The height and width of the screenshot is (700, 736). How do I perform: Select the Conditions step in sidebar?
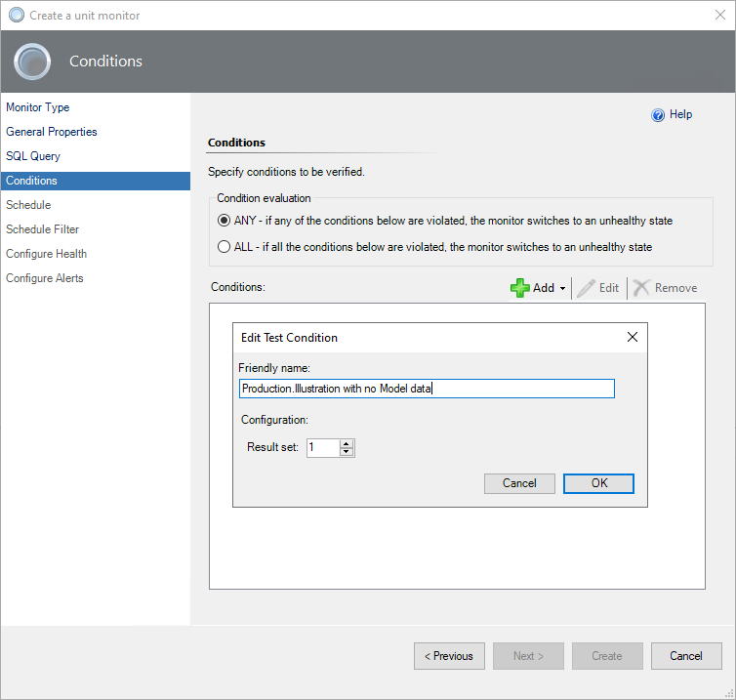point(96,181)
